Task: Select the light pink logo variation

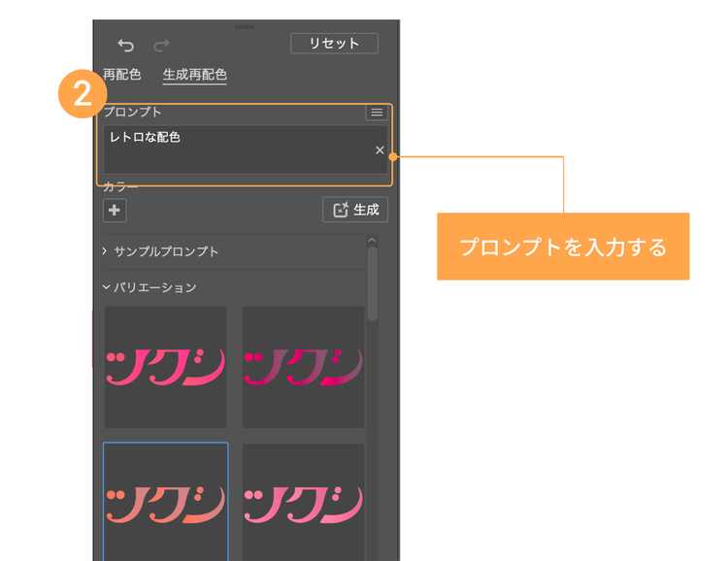Action: [x=303, y=502]
